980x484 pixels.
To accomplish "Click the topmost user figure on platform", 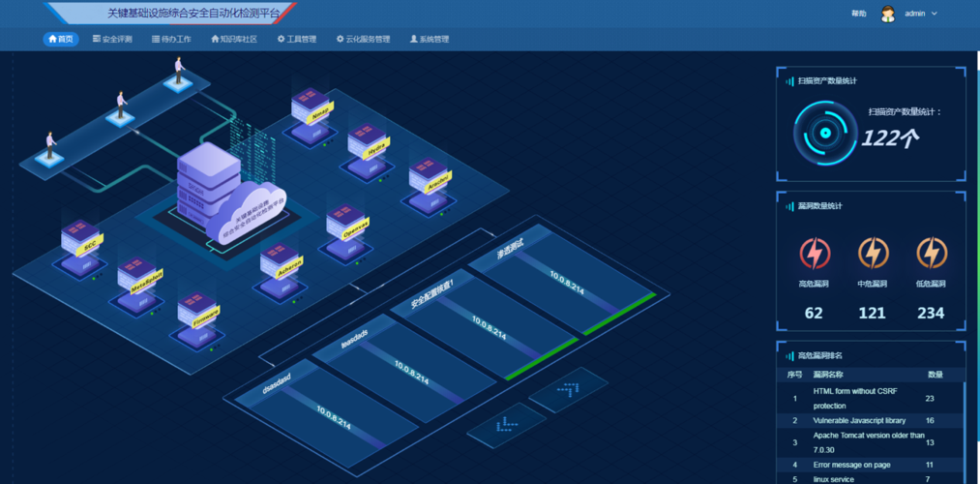I will coord(178,76).
